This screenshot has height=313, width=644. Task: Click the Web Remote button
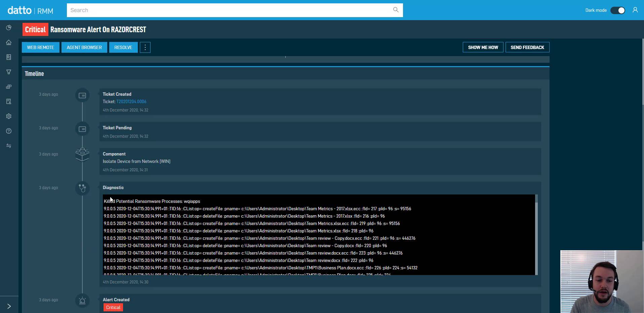(x=41, y=47)
